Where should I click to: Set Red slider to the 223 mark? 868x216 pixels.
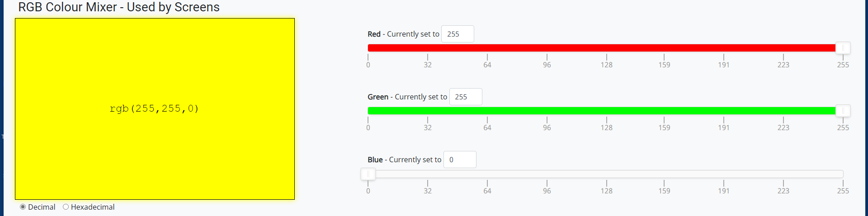coord(783,48)
